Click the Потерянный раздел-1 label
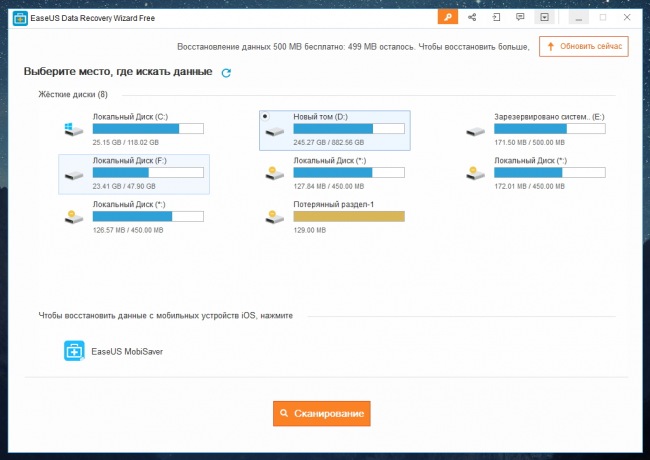 pos(334,204)
